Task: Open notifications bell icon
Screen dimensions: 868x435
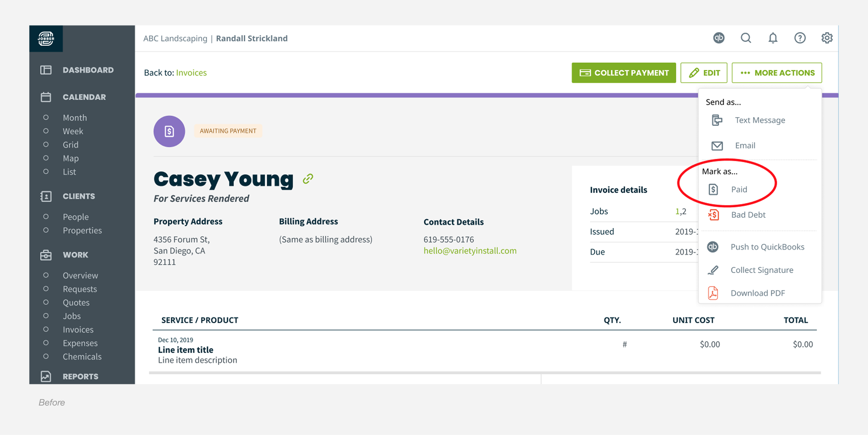Action: tap(773, 38)
